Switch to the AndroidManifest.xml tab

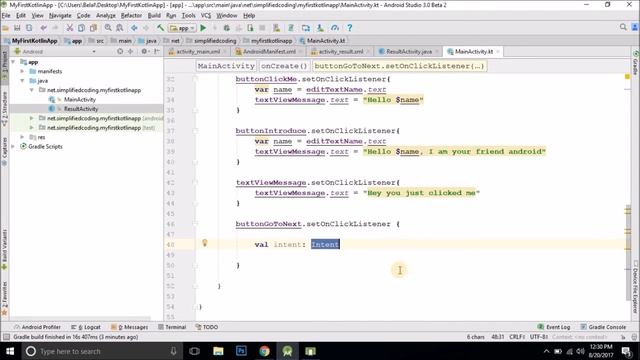tap(269, 52)
